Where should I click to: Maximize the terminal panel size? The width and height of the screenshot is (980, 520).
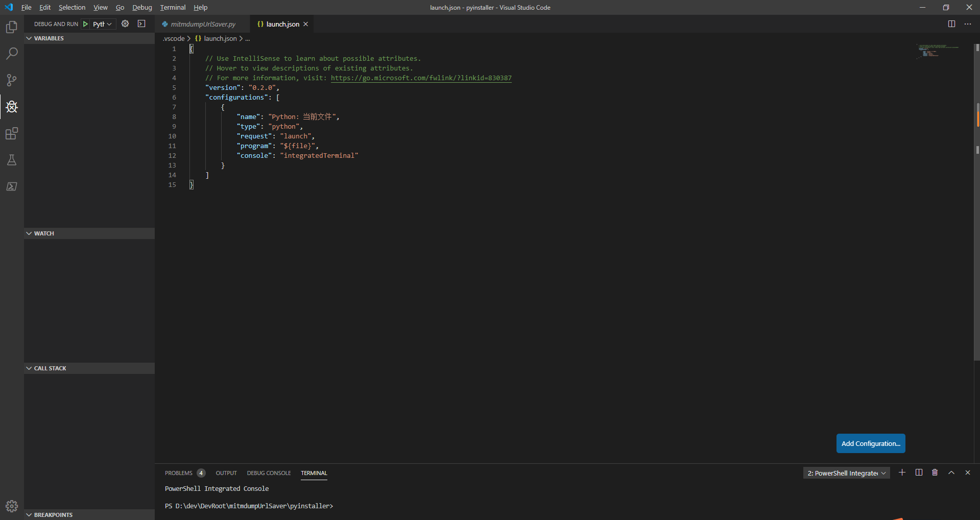point(951,472)
